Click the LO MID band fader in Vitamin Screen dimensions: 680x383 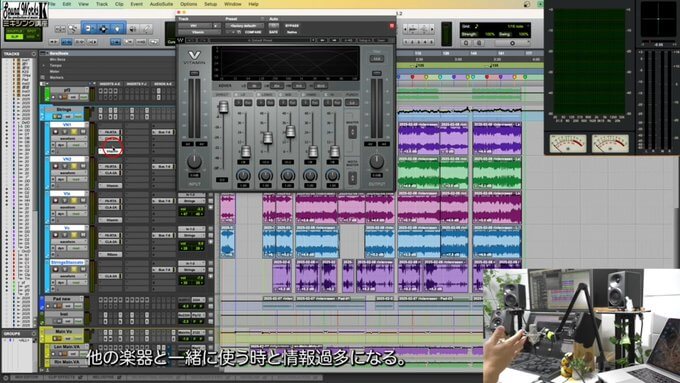point(268,138)
